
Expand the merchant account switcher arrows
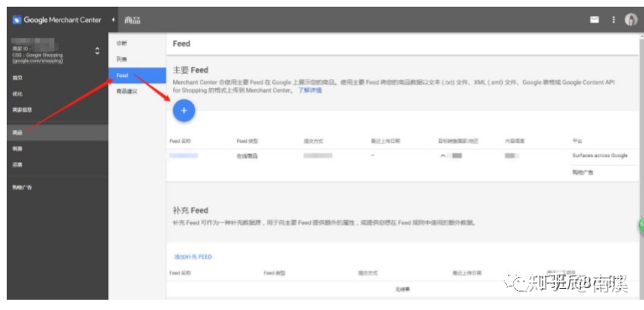(97, 51)
